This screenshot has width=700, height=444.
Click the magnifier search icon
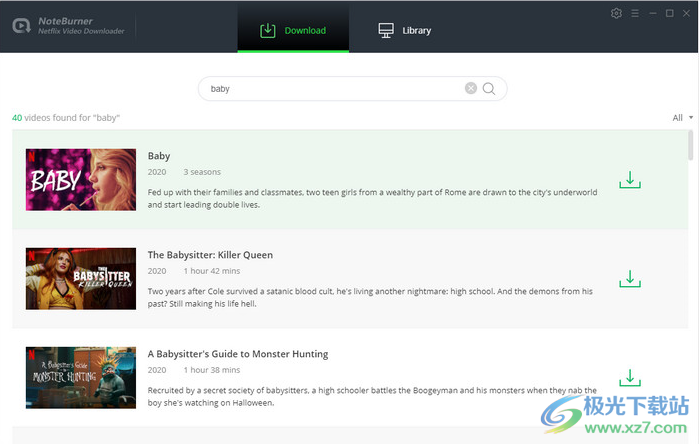tap(489, 89)
